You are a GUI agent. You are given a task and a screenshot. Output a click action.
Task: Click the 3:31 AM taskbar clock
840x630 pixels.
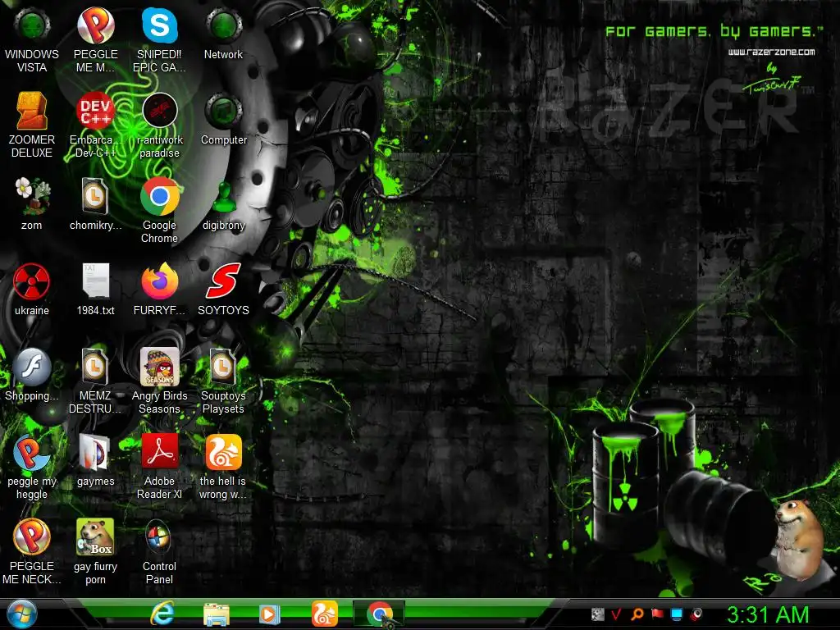pos(768,614)
